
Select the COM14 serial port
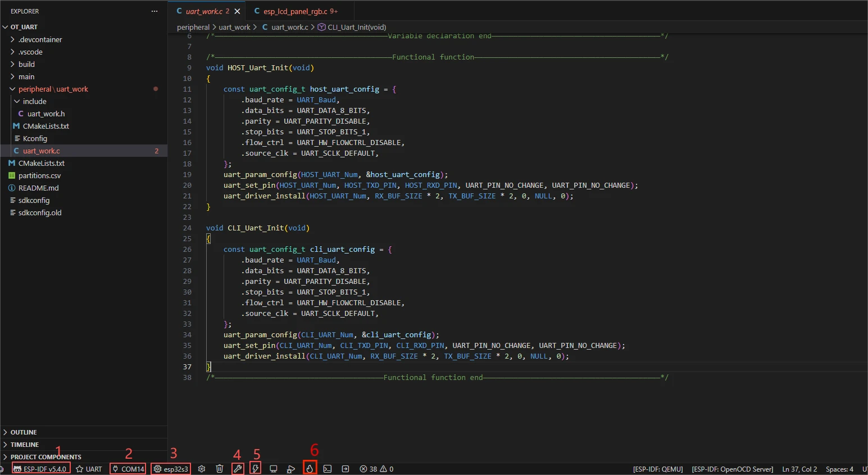click(128, 469)
